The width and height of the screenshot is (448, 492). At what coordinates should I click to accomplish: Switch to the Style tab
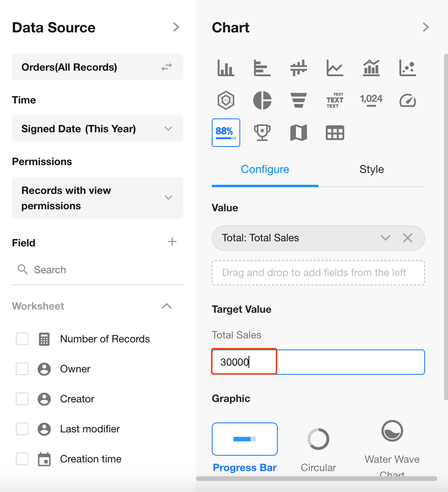point(371,169)
